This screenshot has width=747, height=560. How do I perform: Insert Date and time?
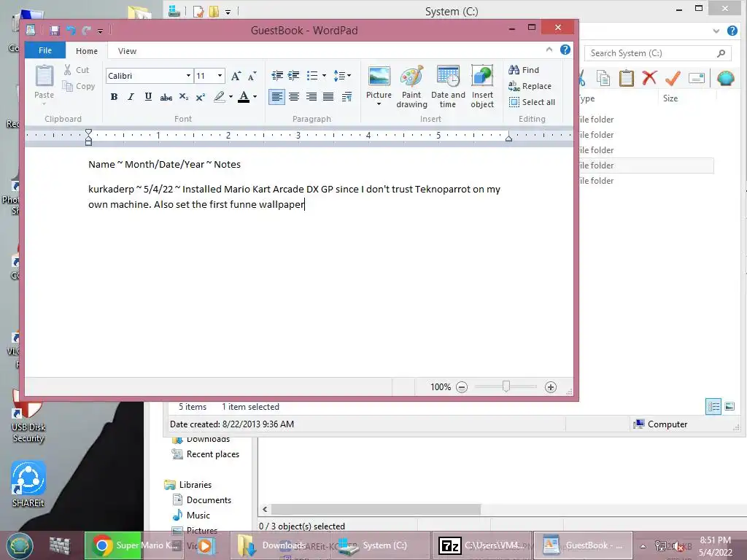pos(448,86)
